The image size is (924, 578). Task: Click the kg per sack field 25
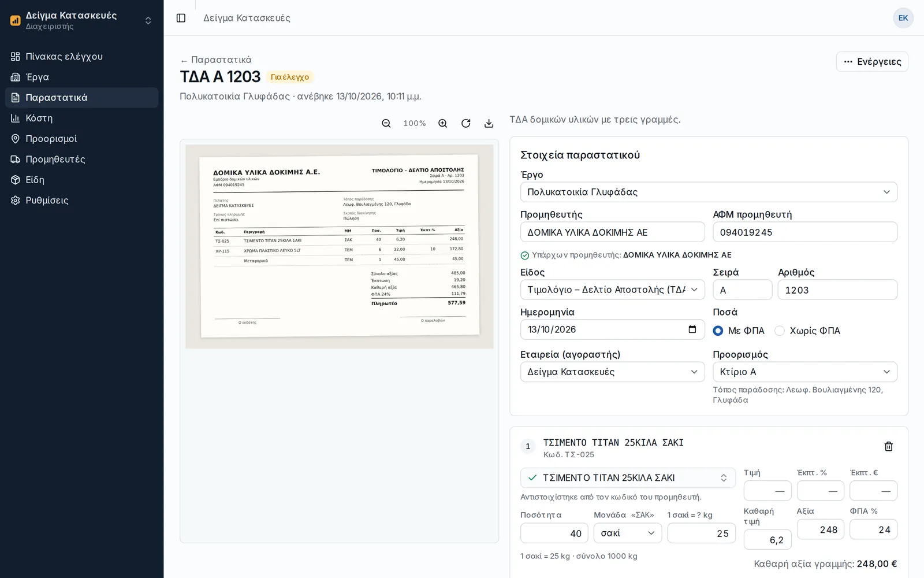[x=701, y=533]
